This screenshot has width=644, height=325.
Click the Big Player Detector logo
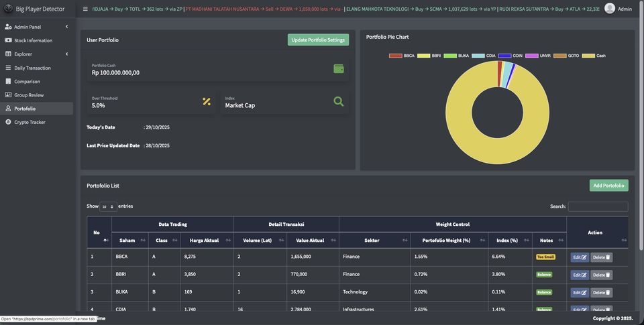[8, 9]
